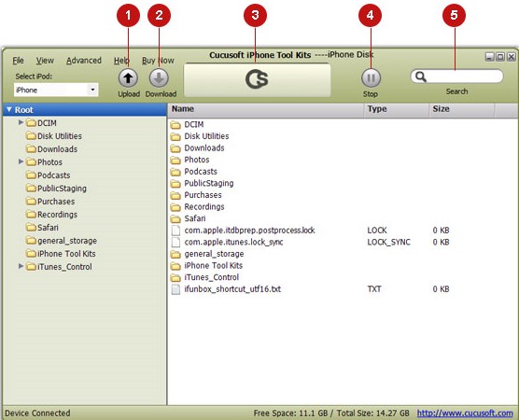519x420 pixels.
Task: Select com.apple.itunes.lock_sync file name
Action: pyautogui.click(x=233, y=243)
